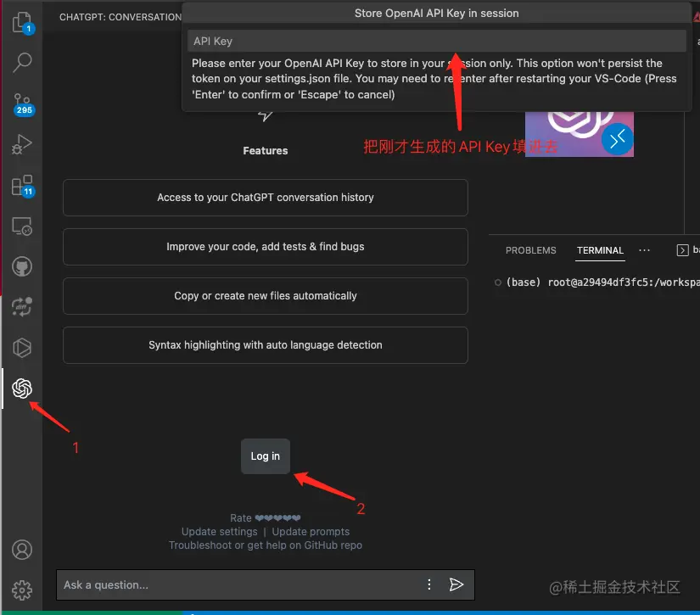700x615 pixels.
Task: Open the diff sync arrows icon
Action: click(22, 307)
